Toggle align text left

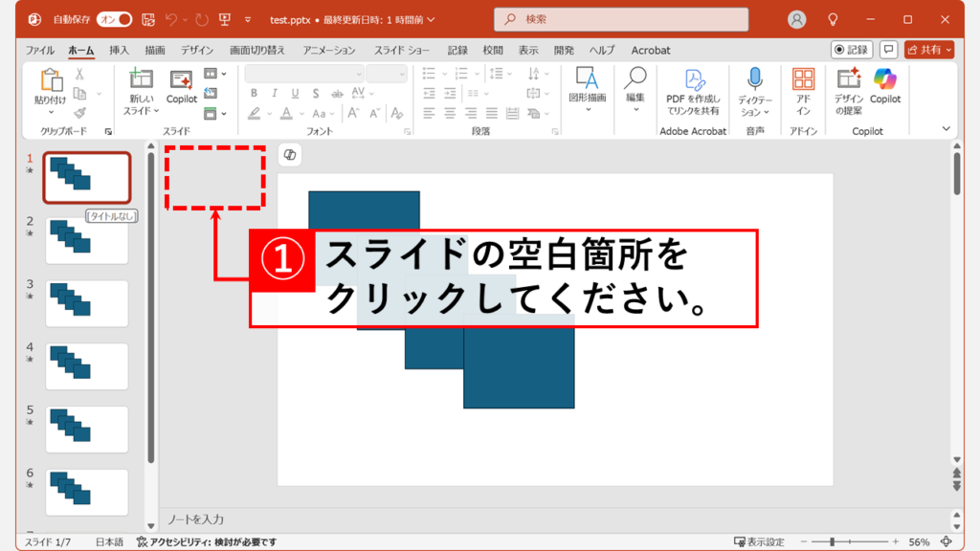pos(429,113)
